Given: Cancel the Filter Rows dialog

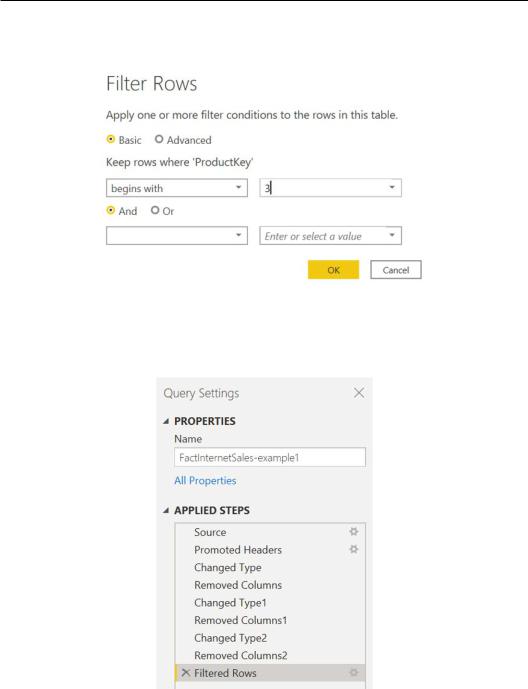Looking at the screenshot, I should (x=396, y=270).
